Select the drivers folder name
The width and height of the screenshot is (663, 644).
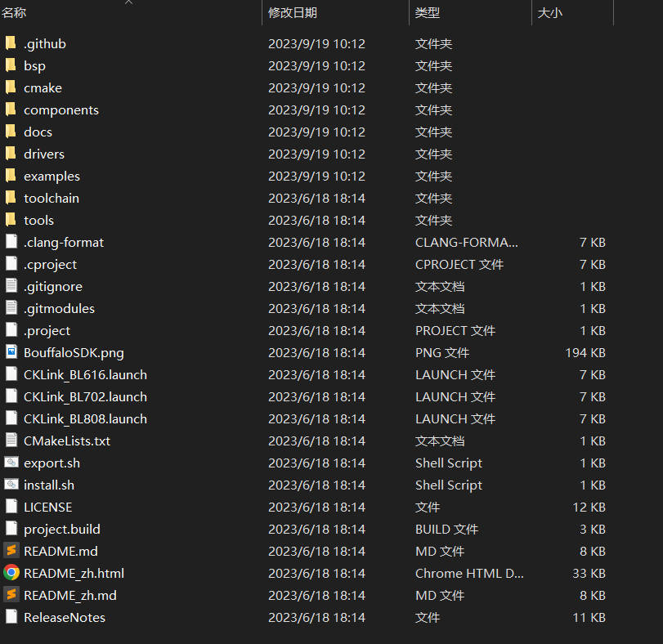44,154
